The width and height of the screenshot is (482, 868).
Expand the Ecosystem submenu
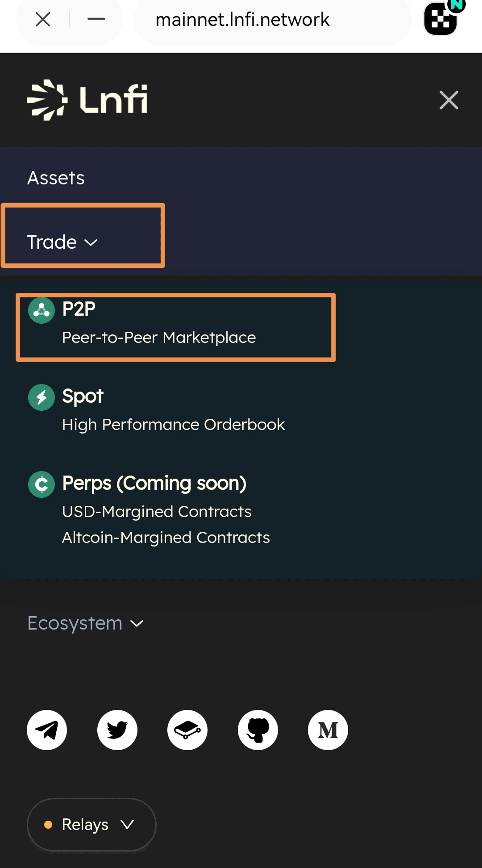coord(86,623)
